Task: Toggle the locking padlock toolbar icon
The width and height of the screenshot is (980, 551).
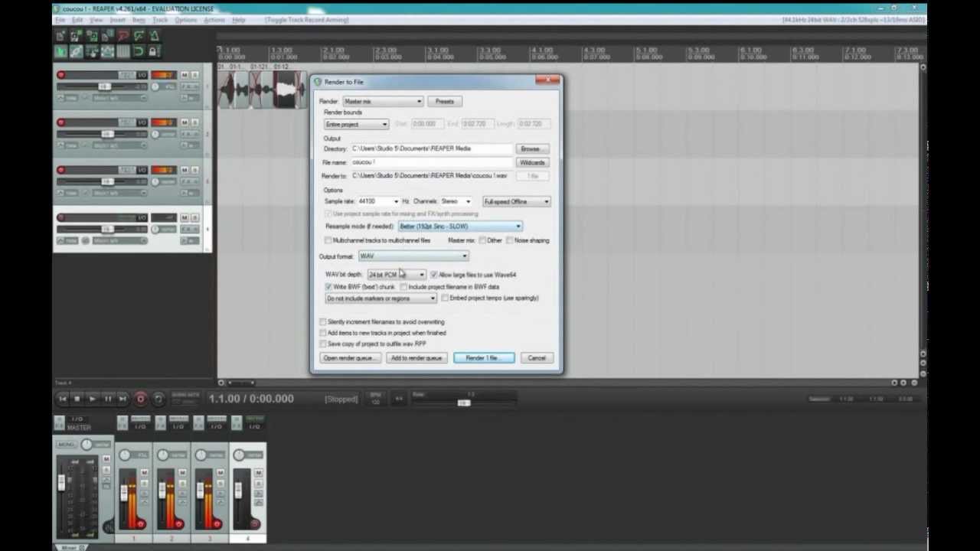Action: [x=154, y=51]
